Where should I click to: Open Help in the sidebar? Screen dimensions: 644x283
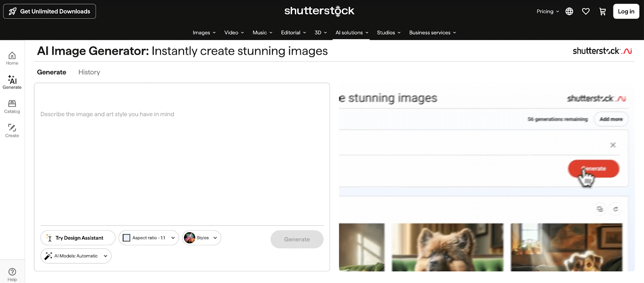12,275
